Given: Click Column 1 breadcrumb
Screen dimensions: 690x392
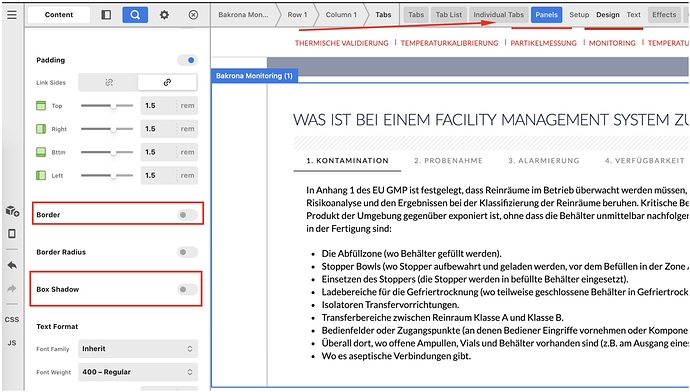Looking at the screenshot, I should coord(341,15).
